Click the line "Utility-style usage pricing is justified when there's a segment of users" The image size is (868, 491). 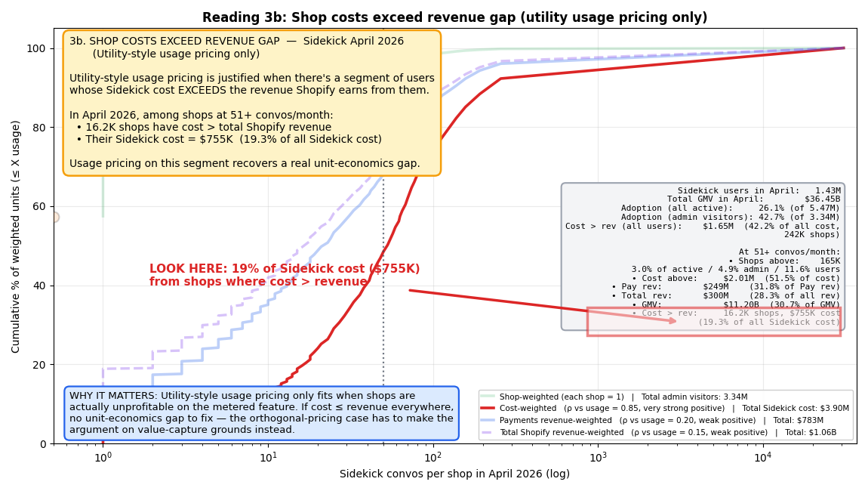tap(252, 78)
